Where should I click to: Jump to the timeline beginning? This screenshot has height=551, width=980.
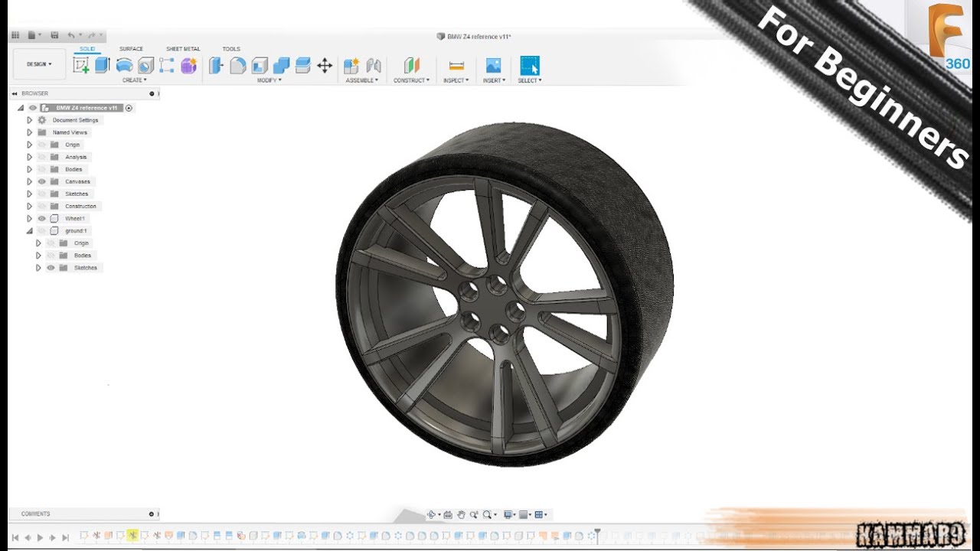click(x=15, y=537)
